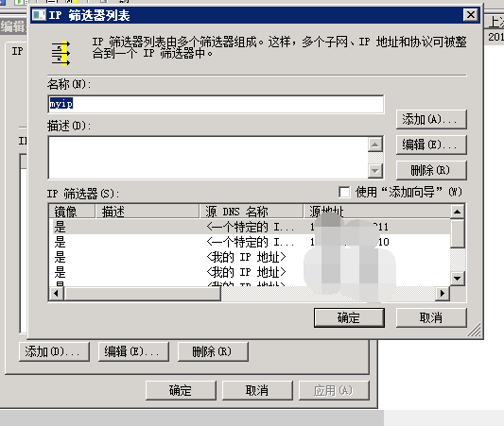
Task: Click the 描述 box scroll down arrow
Action: (374, 170)
